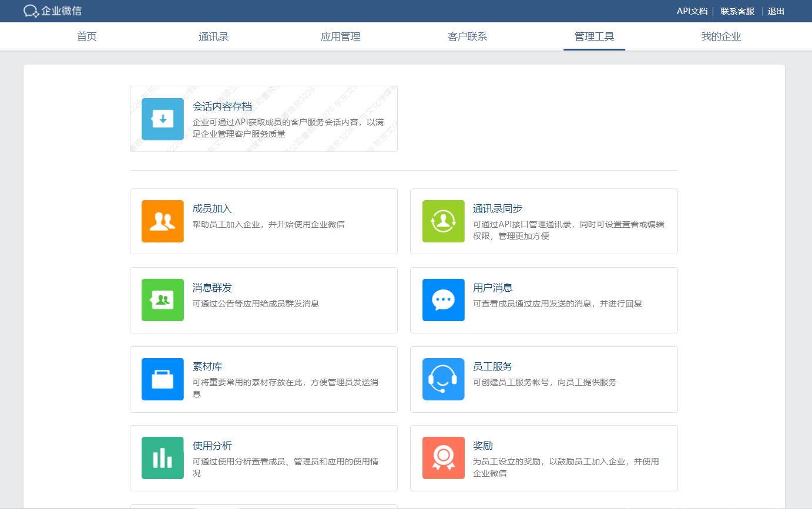
Task: Click 退出 to log out
Action: tap(776, 11)
